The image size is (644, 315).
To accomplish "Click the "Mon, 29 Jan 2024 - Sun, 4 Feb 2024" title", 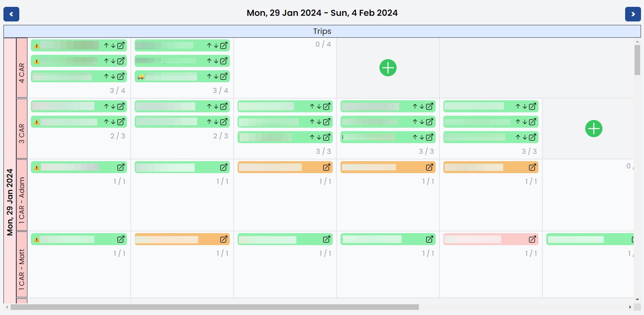I will [322, 13].
